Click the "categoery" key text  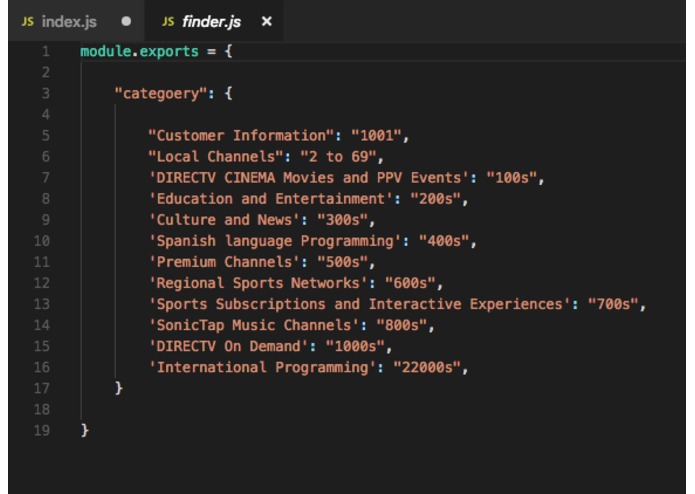coord(161,93)
